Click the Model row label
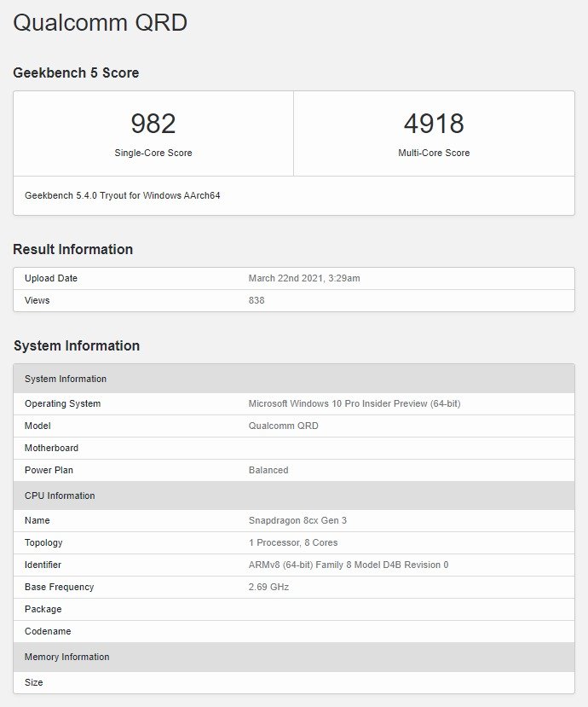The width and height of the screenshot is (588, 707). pos(37,426)
